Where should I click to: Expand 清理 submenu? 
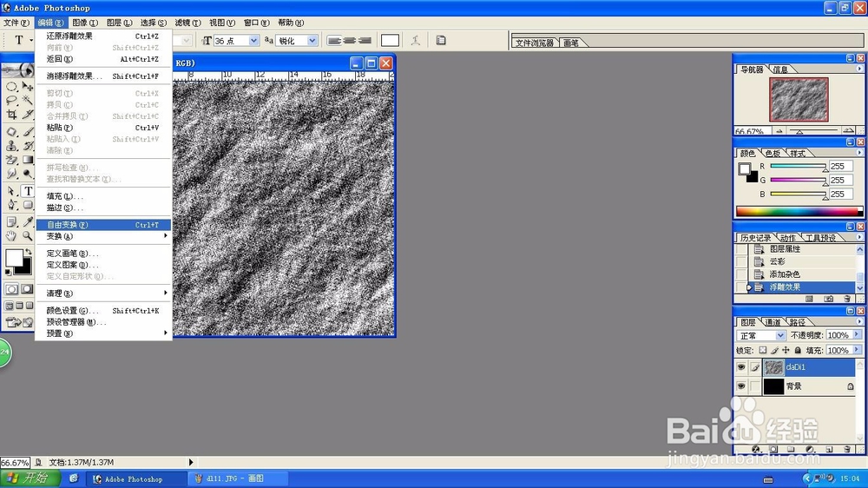click(x=103, y=293)
